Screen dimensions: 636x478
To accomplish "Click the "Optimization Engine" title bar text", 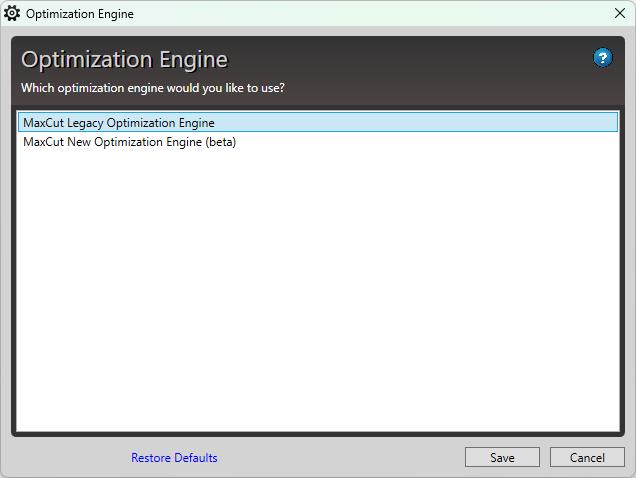I will [79, 15].
